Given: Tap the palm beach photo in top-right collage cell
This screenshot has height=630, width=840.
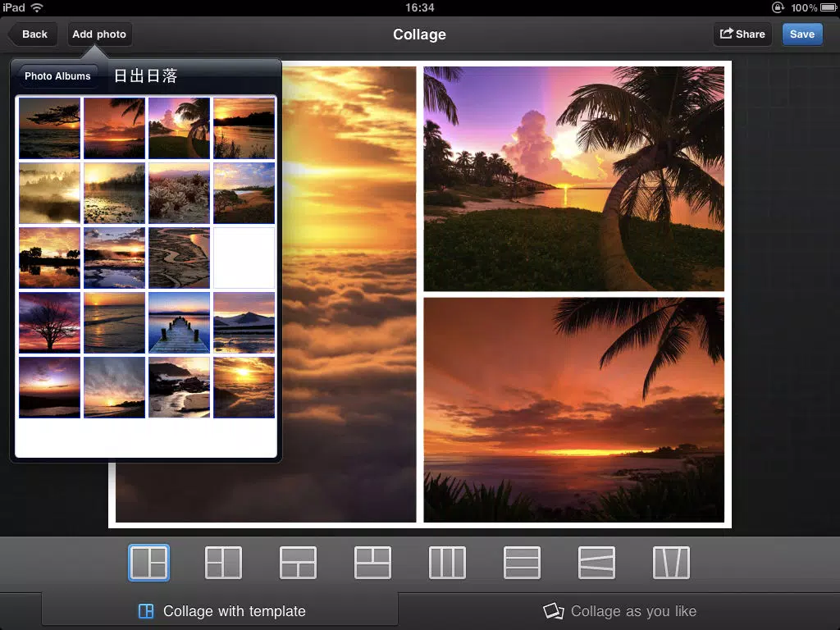Looking at the screenshot, I should tap(573, 178).
